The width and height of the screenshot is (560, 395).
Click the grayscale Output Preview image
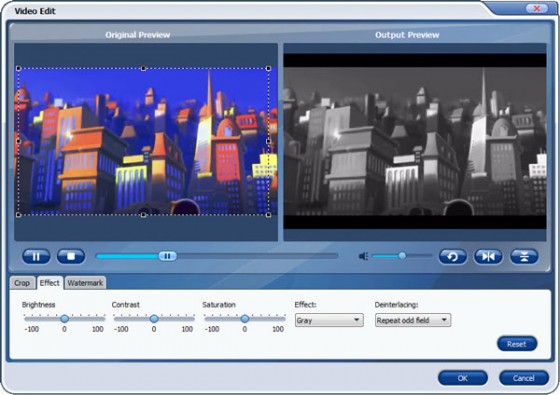click(415, 141)
